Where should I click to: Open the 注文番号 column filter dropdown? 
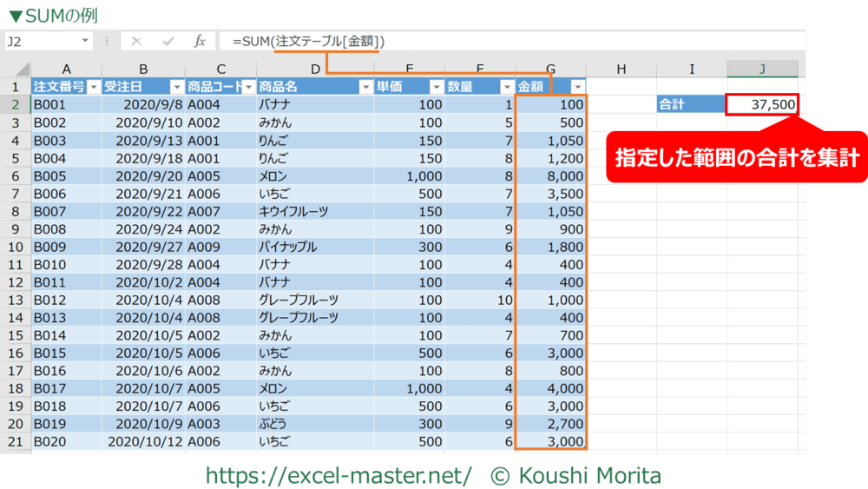(92, 87)
